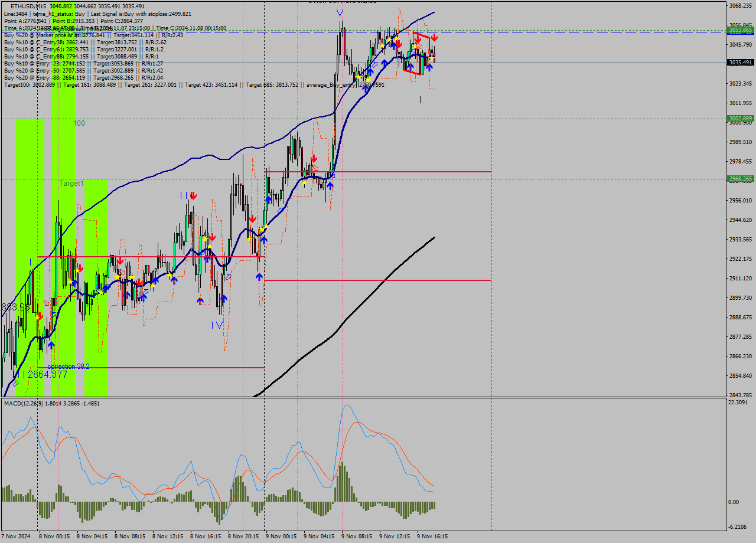Click the 9 Nov 00:15 time label

281,537
